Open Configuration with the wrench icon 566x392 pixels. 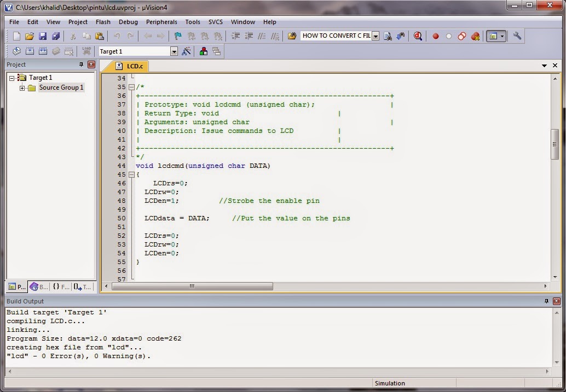click(517, 36)
